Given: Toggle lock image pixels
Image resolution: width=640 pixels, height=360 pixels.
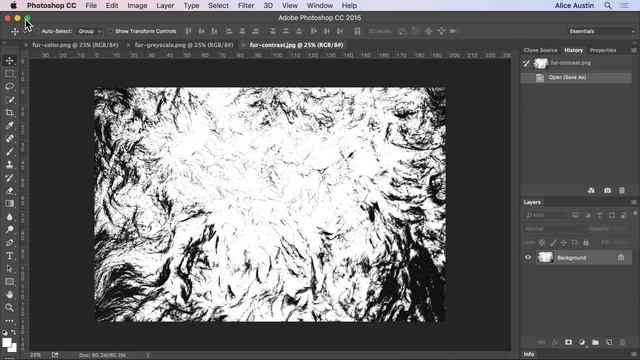Looking at the screenshot, I should (553, 242).
